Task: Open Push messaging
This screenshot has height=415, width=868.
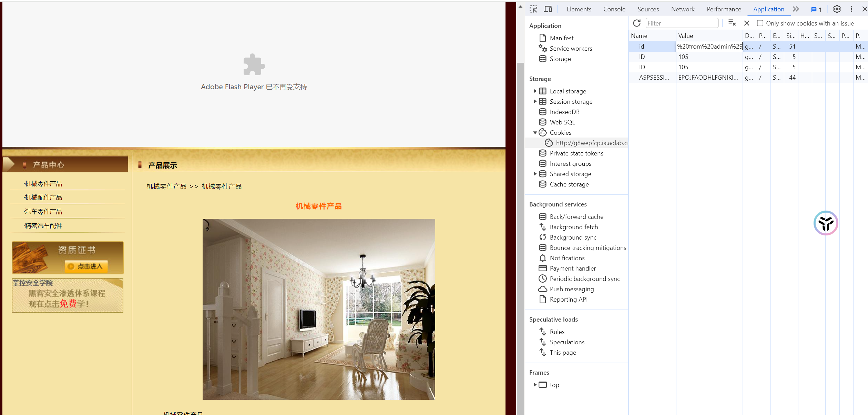Action: [571, 289]
